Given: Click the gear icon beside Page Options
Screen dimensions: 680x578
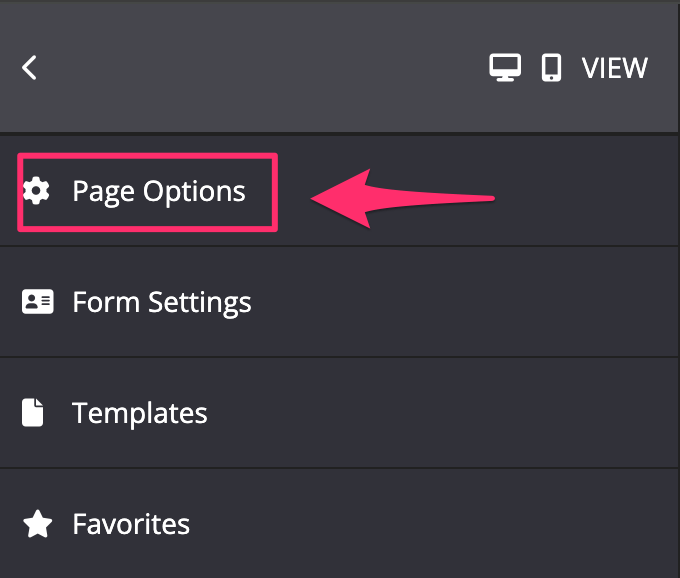Looking at the screenshot, I should pos(36,190).
